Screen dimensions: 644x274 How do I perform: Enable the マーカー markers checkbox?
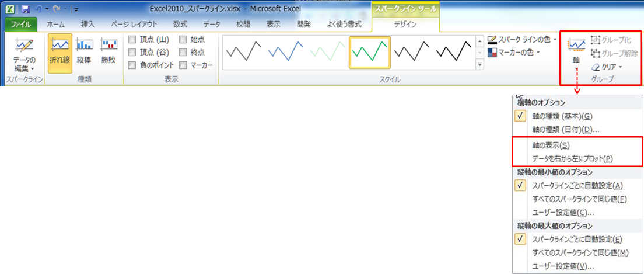183,65
